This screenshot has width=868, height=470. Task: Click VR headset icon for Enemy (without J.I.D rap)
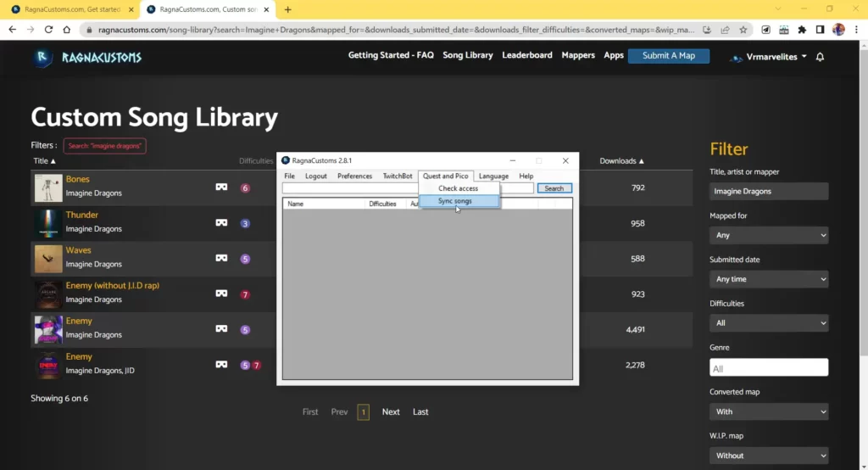point(221,294)
